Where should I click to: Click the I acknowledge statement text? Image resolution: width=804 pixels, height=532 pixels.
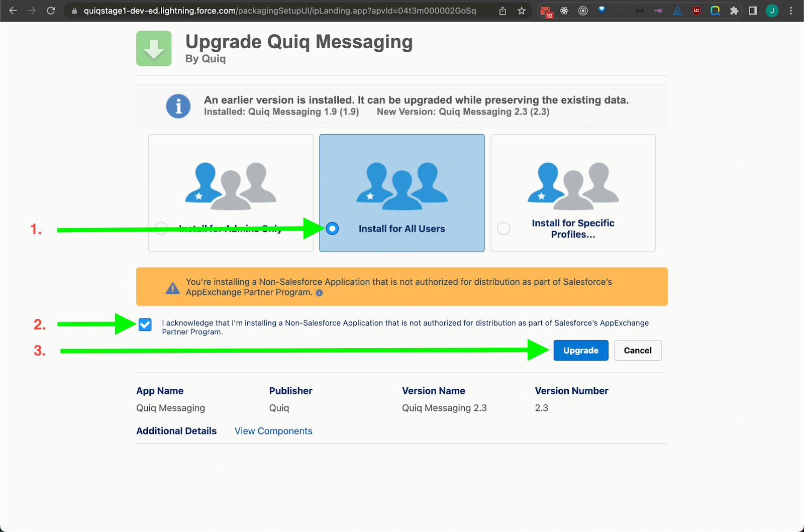point(405,327)
